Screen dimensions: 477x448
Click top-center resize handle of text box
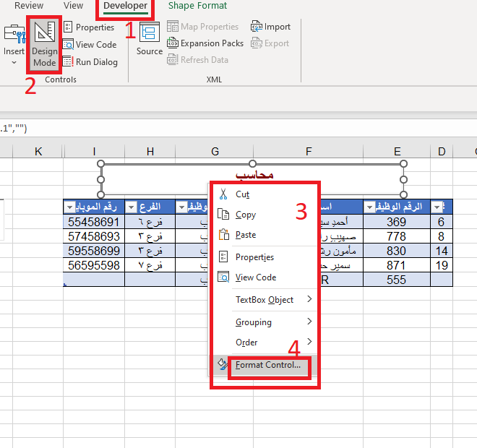(x=252, y=164)
